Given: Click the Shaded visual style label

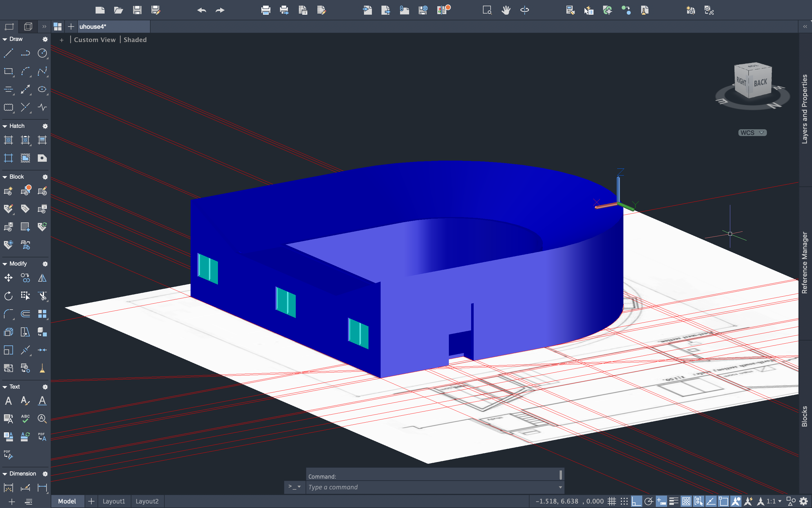Looking at the screenshot, I should [x=135, y=40].
